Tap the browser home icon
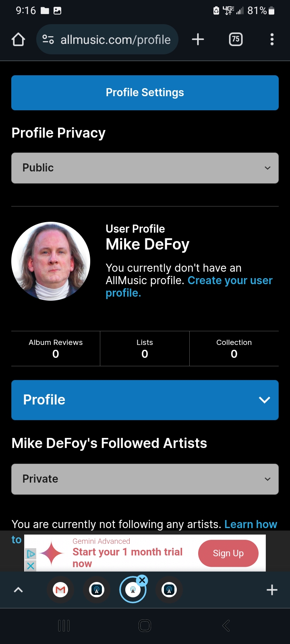Viewport: 290px width, 644px height. click(x=18, y=39)
